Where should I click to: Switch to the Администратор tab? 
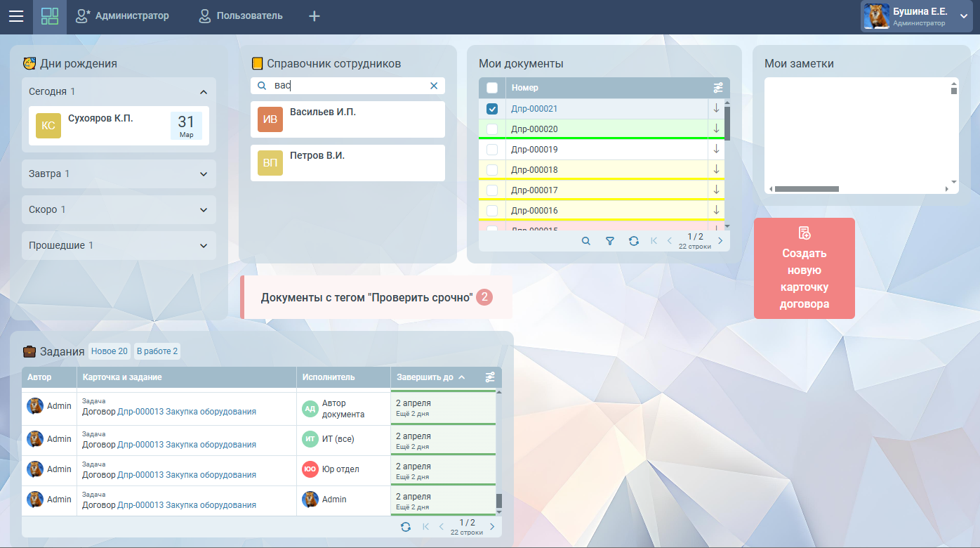[x=122, y=16]
